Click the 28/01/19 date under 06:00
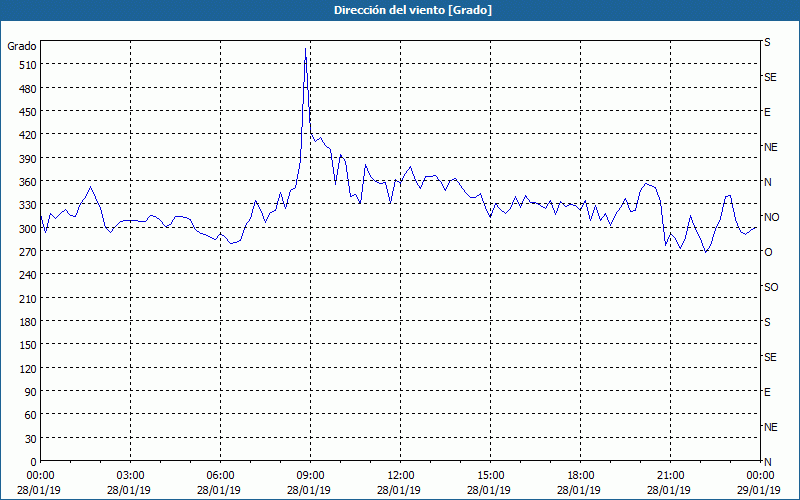The height and width of the screenshot is (500, 800). click(x=219, y=490)
